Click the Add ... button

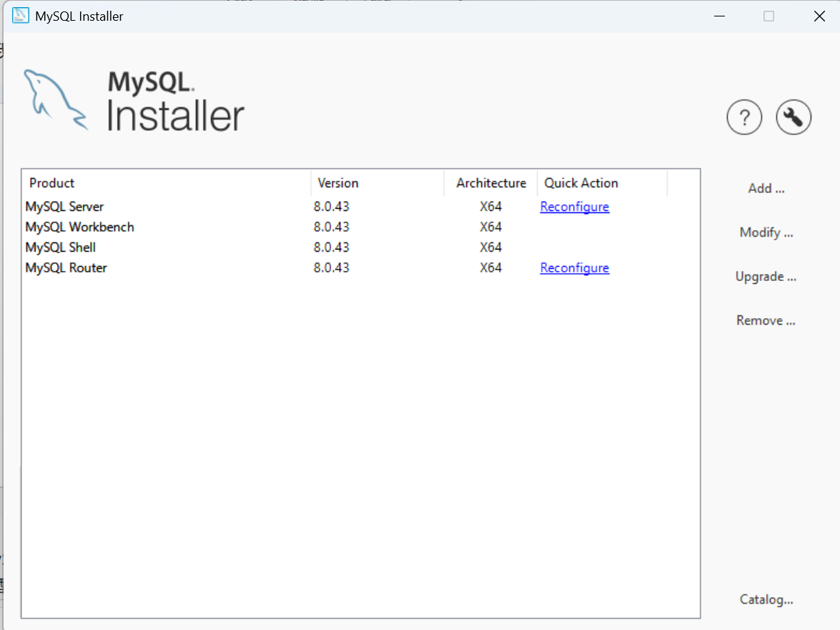tap(766, 189)
